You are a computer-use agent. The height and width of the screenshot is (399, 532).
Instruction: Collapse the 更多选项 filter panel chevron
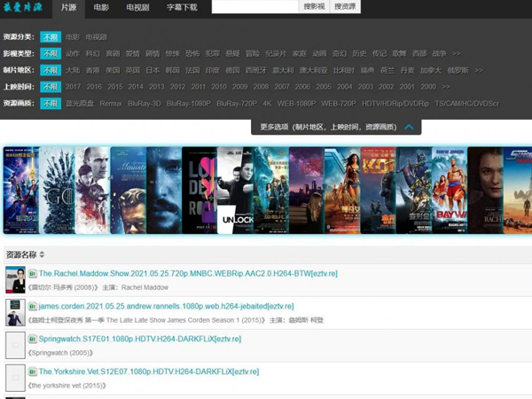(x=409, y=127)
